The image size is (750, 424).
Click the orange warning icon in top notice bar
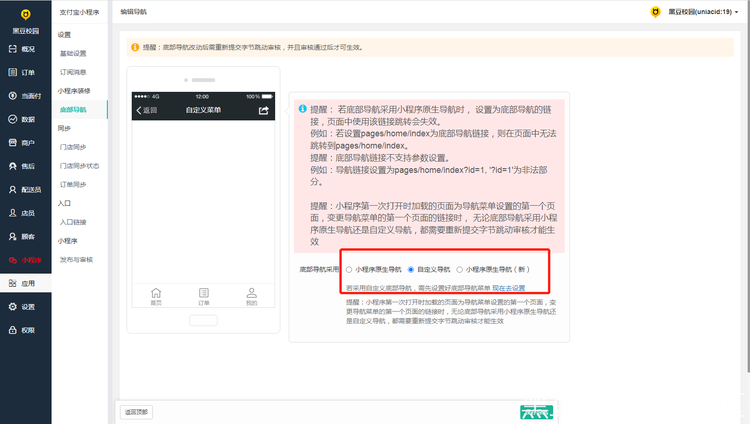coord(135,47)
